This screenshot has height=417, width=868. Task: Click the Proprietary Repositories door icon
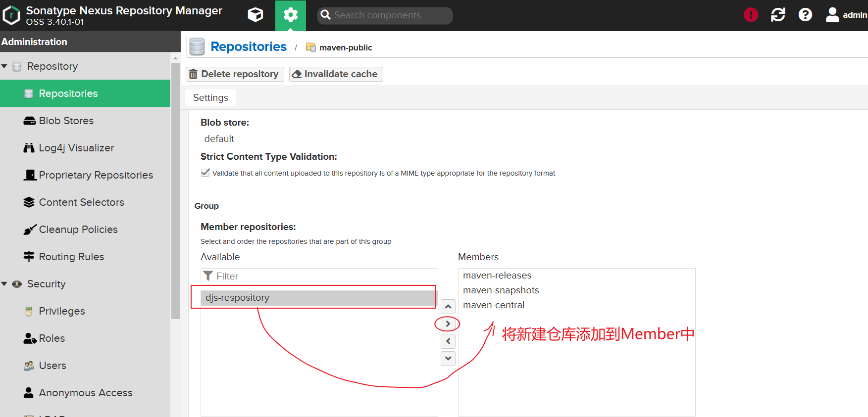click(30, 175)
